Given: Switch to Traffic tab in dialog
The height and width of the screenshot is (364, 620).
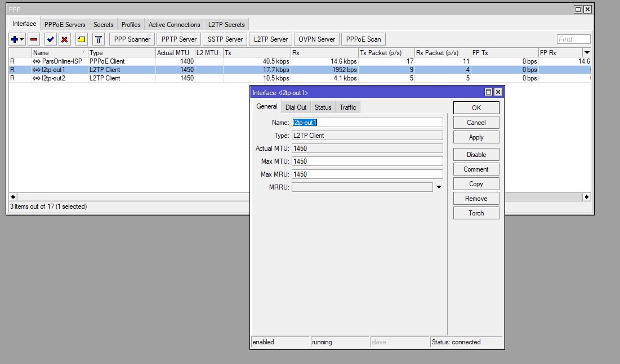Looking at the screenshot, I should click(x=348, y=107).
